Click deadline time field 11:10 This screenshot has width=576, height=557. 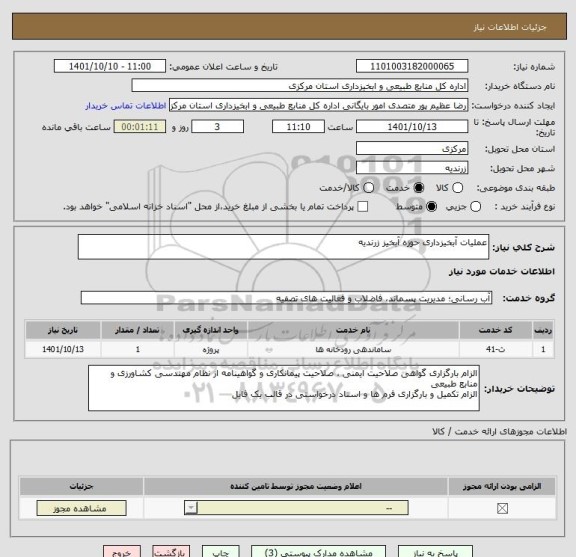pyautogui.click(x=298, y=127)
